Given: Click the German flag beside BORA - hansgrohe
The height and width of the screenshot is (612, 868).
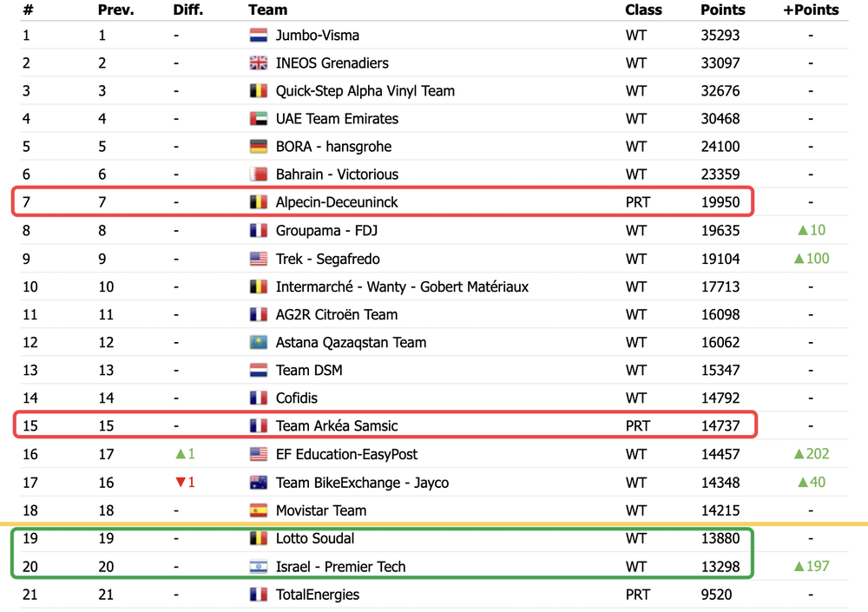Looking at the screenshot, I should point(259,146).
